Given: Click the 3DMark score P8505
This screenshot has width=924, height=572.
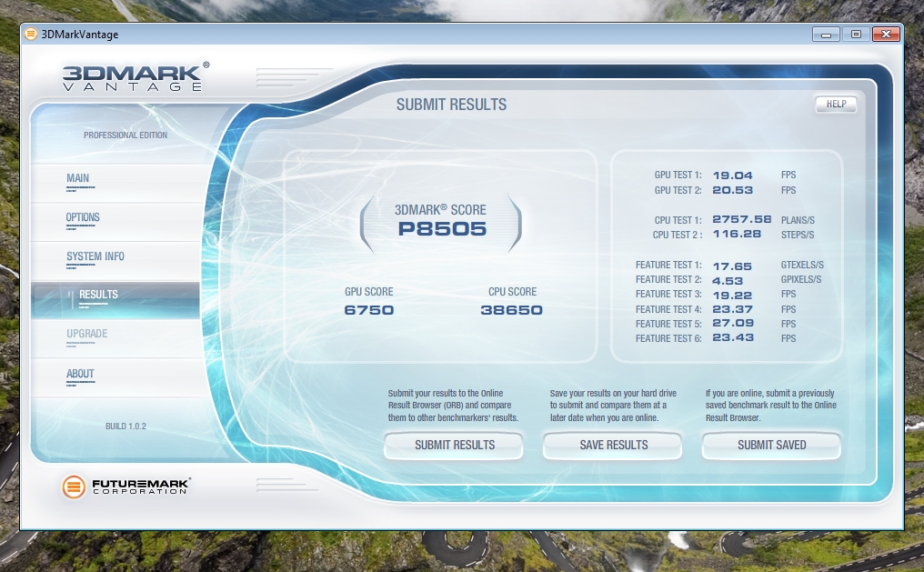Looking at the screenshot, I should (442, 229).
